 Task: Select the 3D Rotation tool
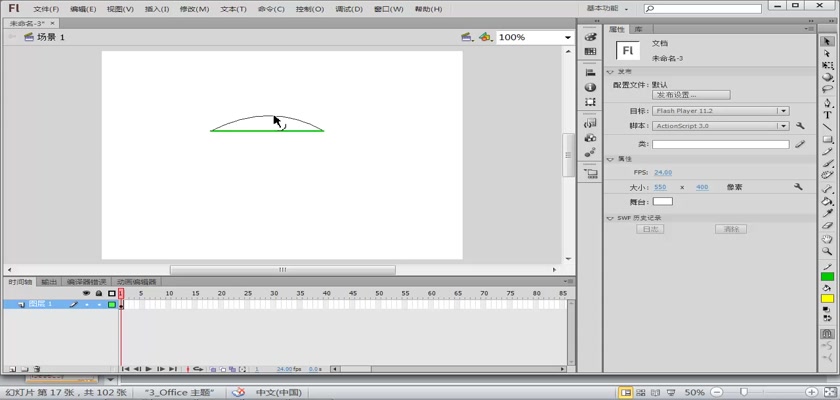[827, 77]
